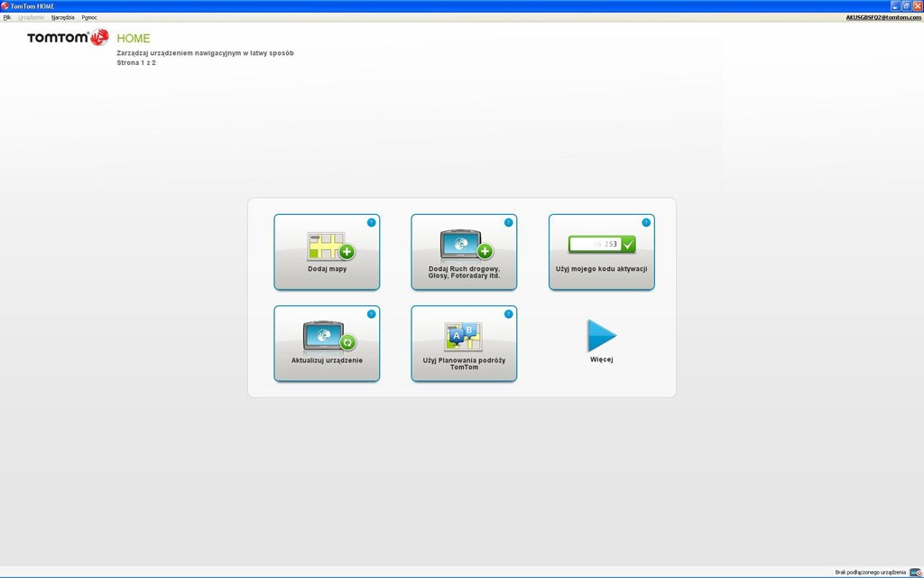Click help icon on activation code tile
924x578 pixels.
(x=645, y=222)
